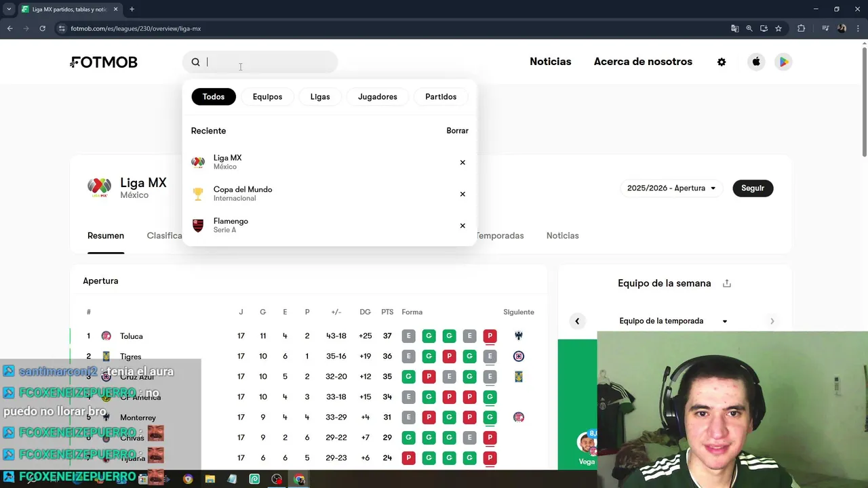Open Toluca team in standings
This screenshot has width=868, height=488.
pyautogui.click(x=131, y=336)
